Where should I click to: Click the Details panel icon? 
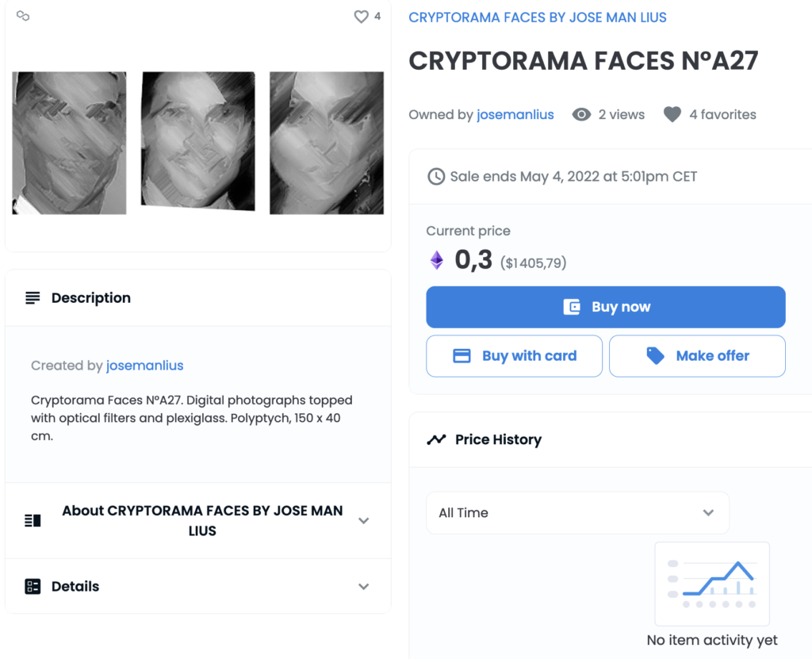[33, 587]
